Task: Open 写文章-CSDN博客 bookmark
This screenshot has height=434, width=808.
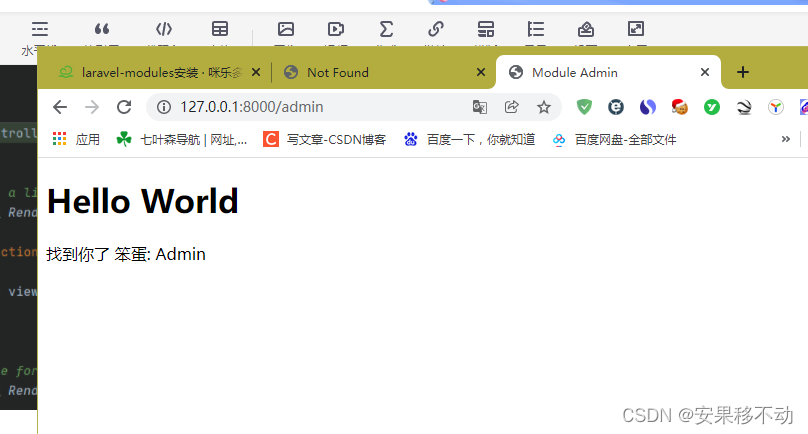Action: pos(325,139)
